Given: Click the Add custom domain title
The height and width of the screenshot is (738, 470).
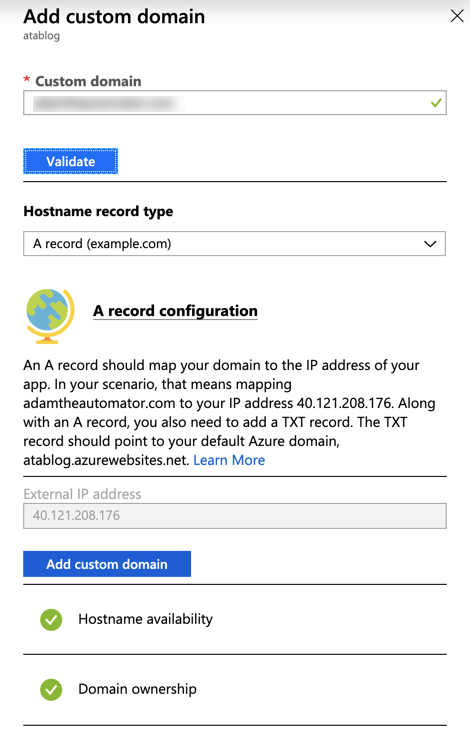Looking at the screenshot, I should (x=114, y=16).
